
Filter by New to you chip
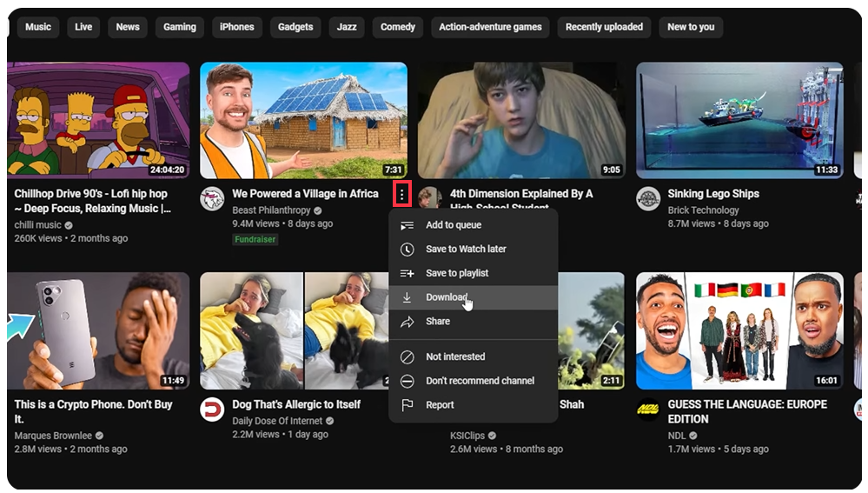[x=691, y=27]
